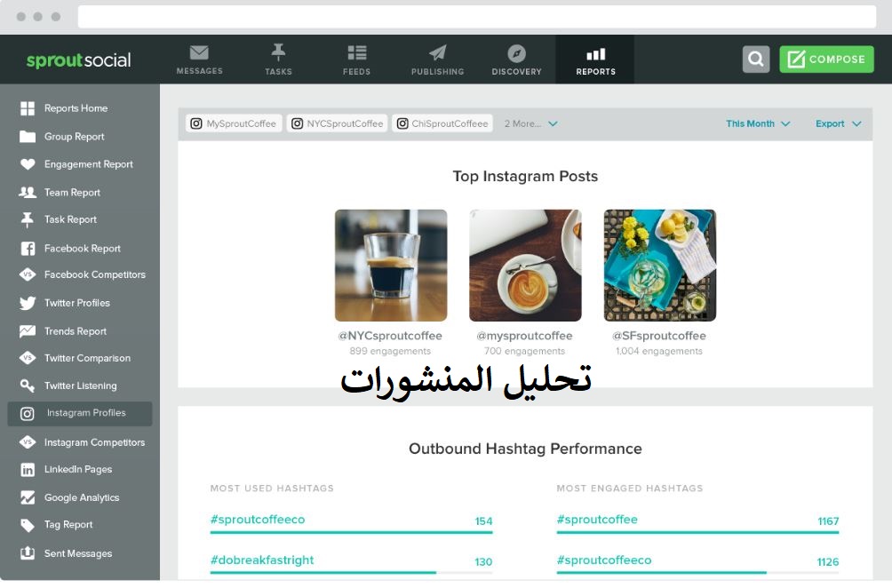Click most-used hashtag #sproutcoffeeco
The image size is (892, 588).
point(258,520)
